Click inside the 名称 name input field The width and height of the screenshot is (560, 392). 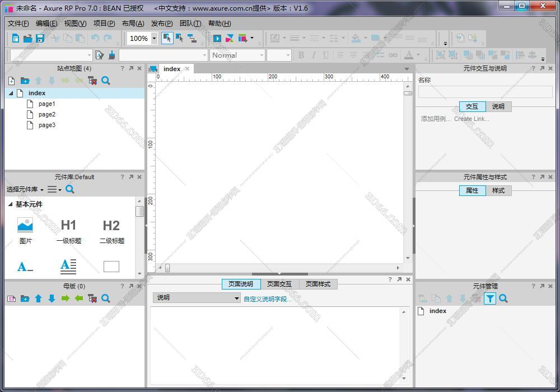pyautogui.click(x=485, y=91)
